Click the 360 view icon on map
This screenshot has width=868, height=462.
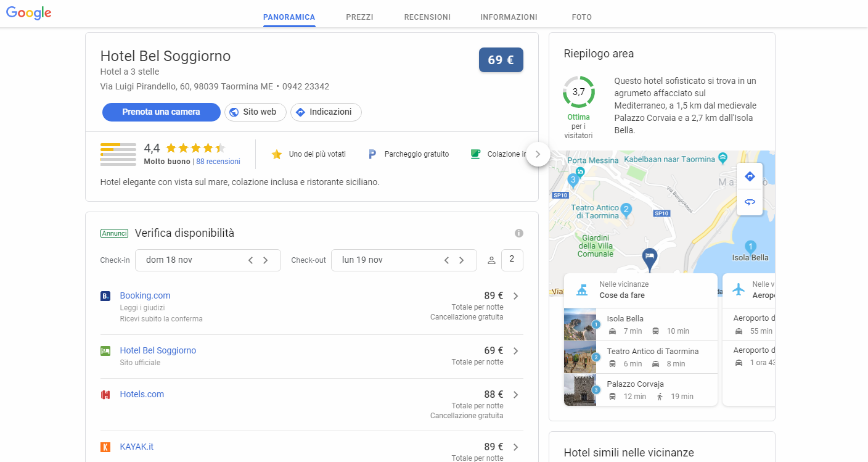(x=750, y=202)
